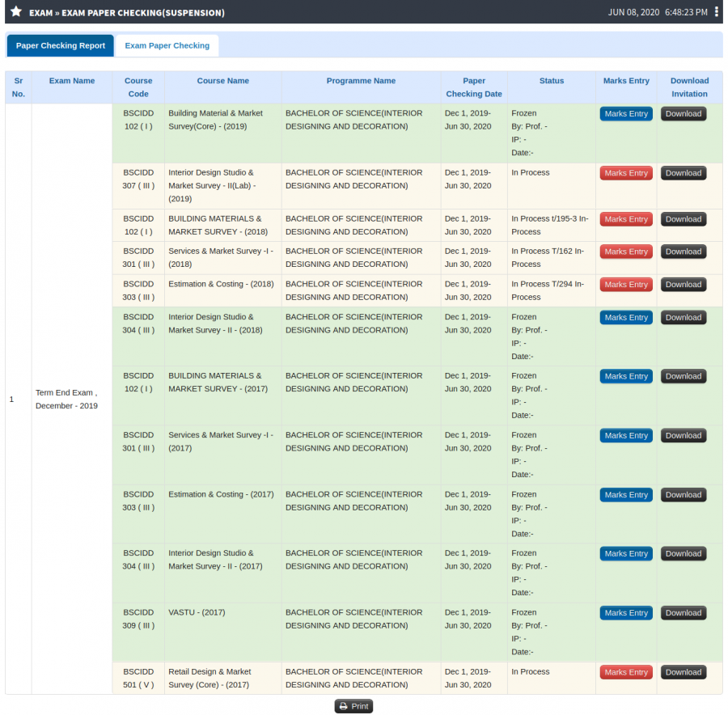Click the Print button

(353, 706)
